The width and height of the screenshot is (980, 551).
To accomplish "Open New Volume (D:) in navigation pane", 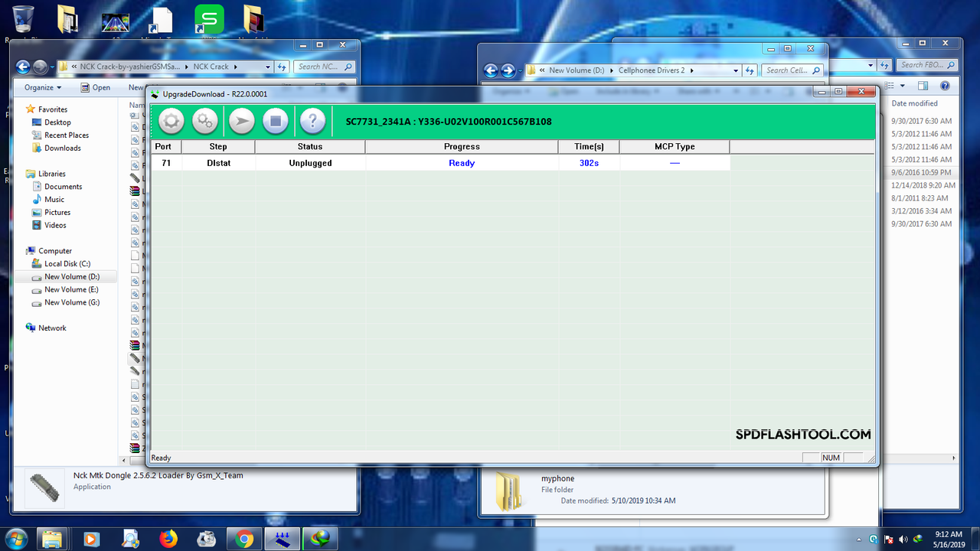I will coord(72,277).
